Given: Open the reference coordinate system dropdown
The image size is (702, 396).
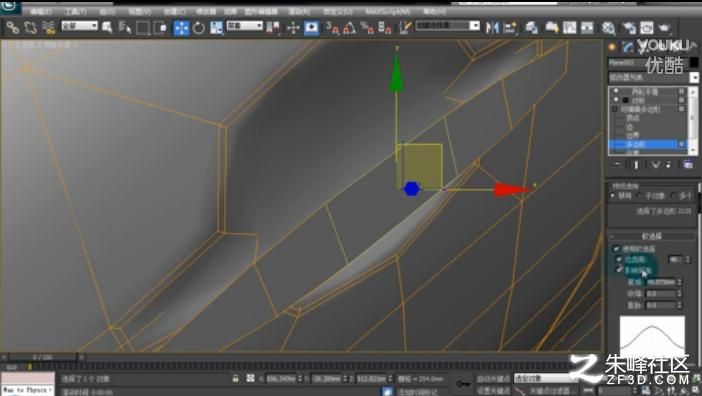Looking at the screenshot, I should click(x=245, y=26).
